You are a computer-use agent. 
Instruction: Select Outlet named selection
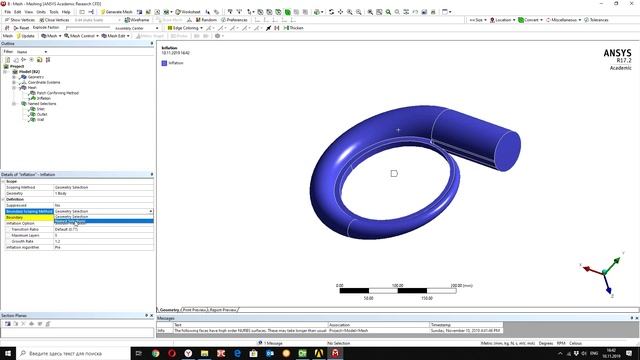point(42,114)
